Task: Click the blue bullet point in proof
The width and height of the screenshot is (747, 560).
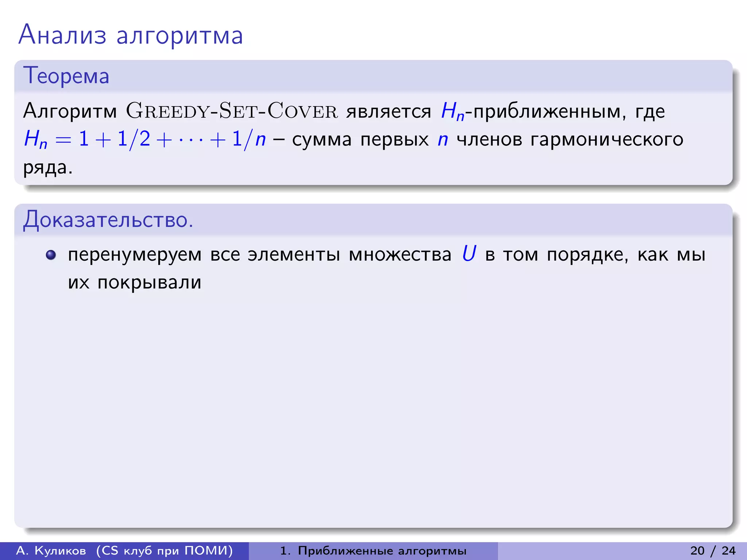Action: click(51, 254)
